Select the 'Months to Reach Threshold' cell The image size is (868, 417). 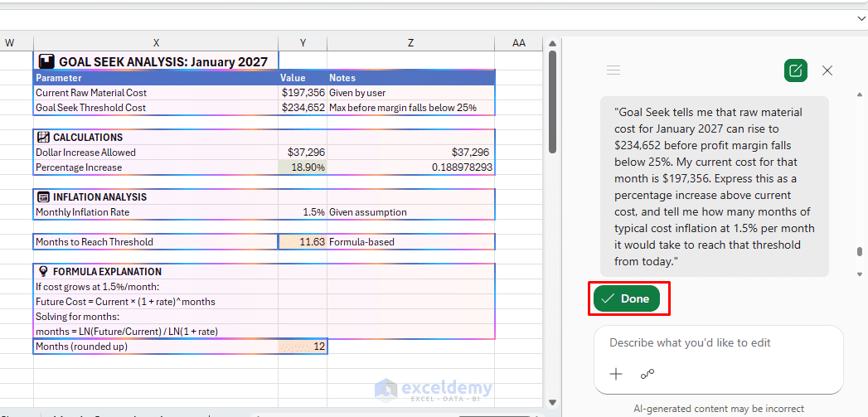tap(156, 242)
